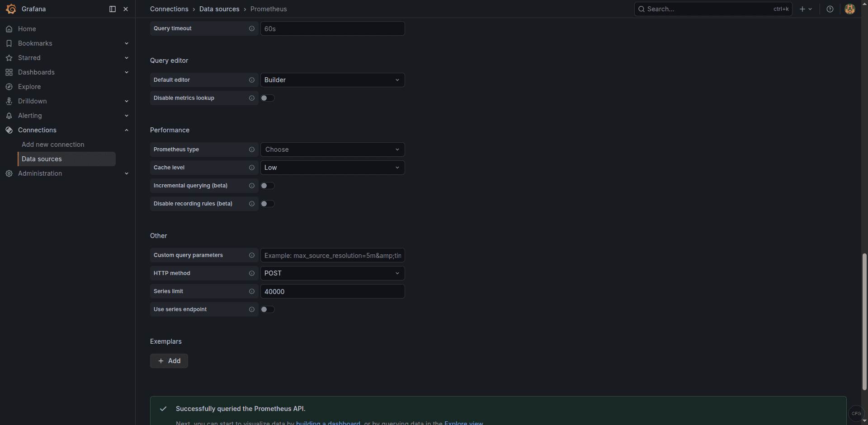Open the Prometheus type dropdown
Image resolution: width=868 pixels, height=425 pixels.
click(x=332, y=149)
